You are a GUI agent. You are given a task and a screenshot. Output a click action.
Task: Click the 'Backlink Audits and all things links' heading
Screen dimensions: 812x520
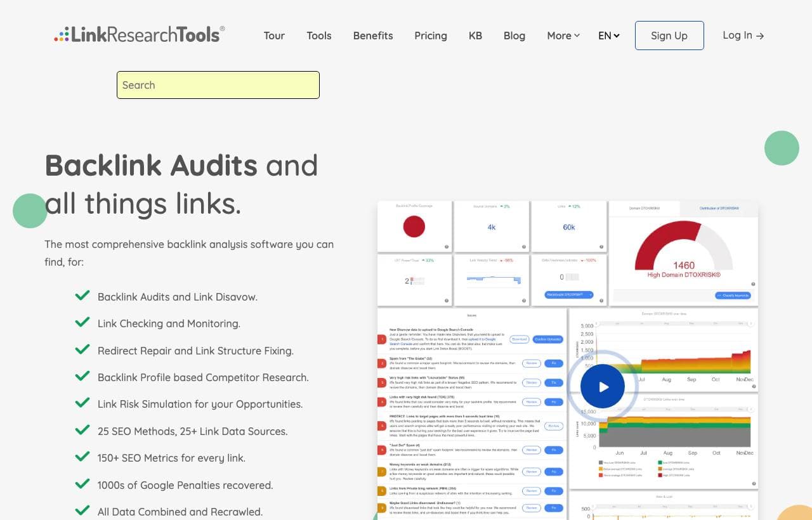181,185
